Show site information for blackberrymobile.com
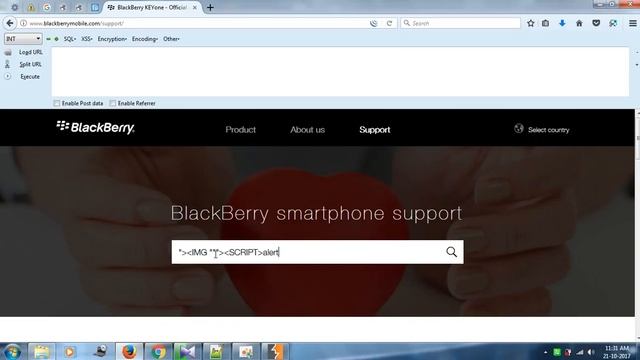This screenshot has width=640, height=360. (24, 23)
